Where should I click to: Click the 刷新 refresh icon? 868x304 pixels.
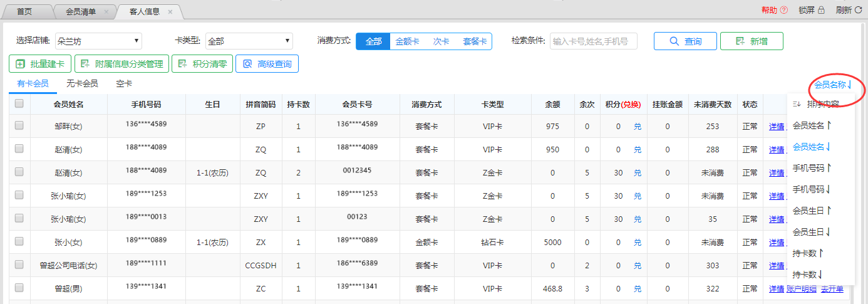point(858,10)
